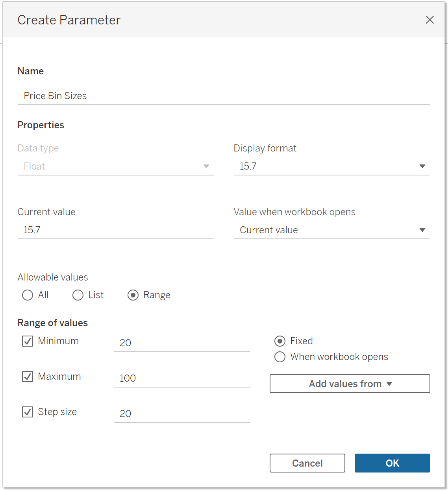
Task: Select the Range radio button
Action: point(133,295)
